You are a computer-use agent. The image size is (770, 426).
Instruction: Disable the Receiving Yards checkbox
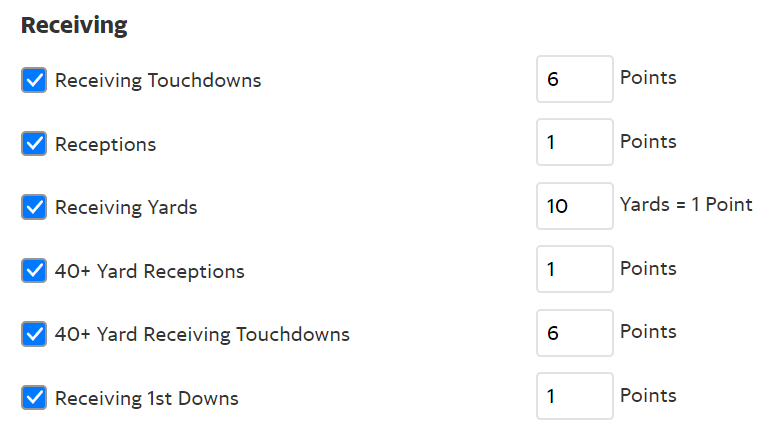tap(34, 207)
